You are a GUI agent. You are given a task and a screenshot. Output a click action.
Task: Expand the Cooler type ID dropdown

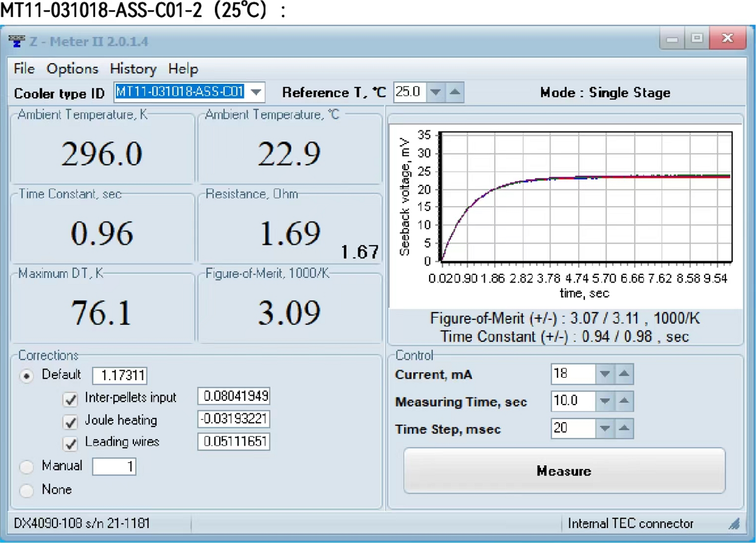coord(256,93)
